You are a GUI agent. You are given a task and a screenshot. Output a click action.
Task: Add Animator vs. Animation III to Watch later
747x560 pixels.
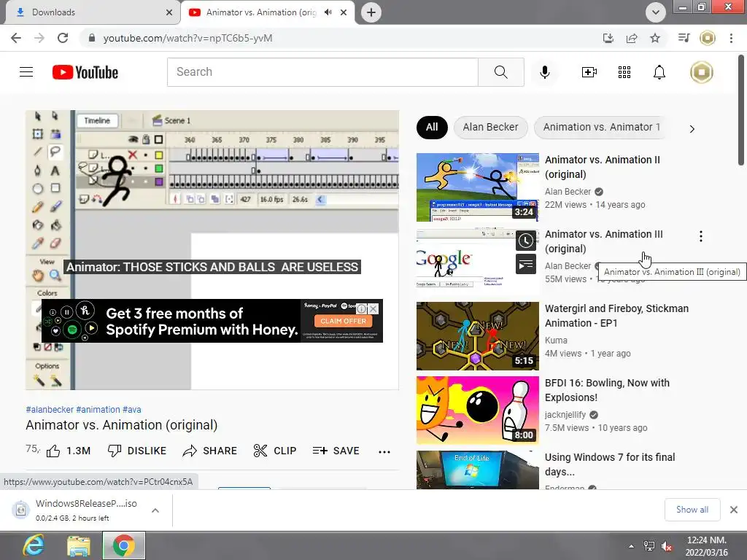tap(526, 241)
